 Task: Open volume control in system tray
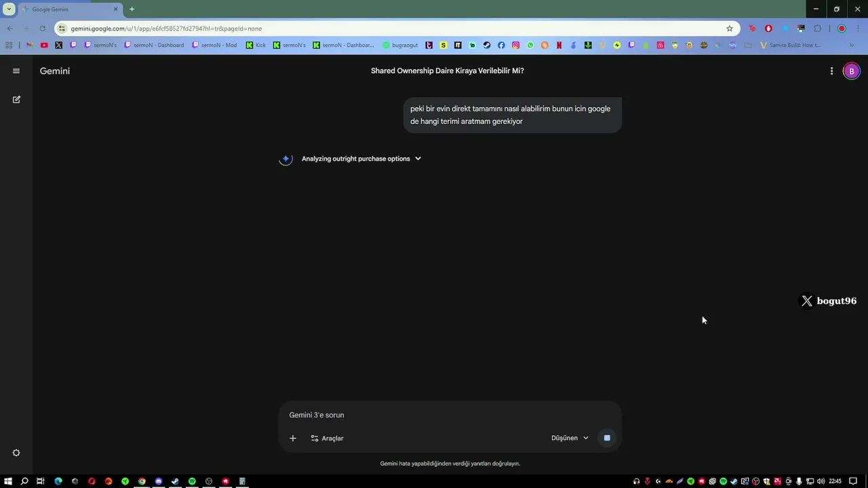coord(821,481)
